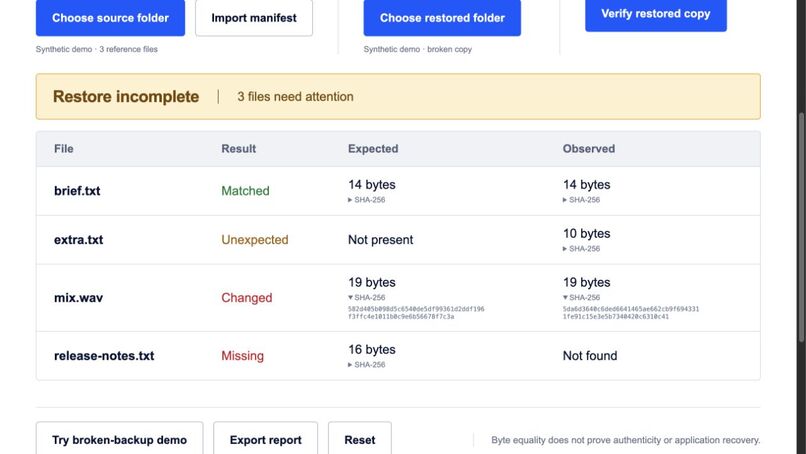Click the observed hash value of mix.wav
The height and width of the screenshot is (454, 806).
pyautogui.click(x=631, y=313)
